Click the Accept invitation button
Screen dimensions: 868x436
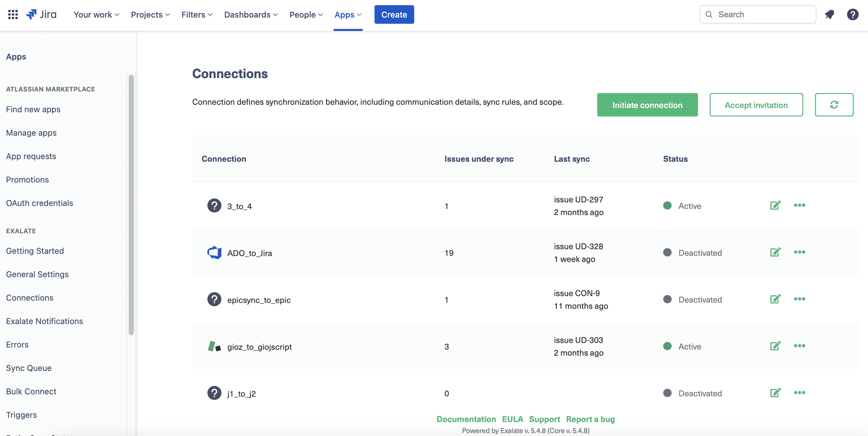coord(756,105)
